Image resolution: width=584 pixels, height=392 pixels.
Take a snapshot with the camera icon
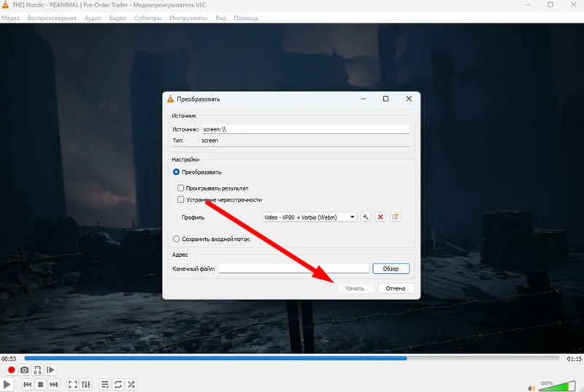coord(24,370)
